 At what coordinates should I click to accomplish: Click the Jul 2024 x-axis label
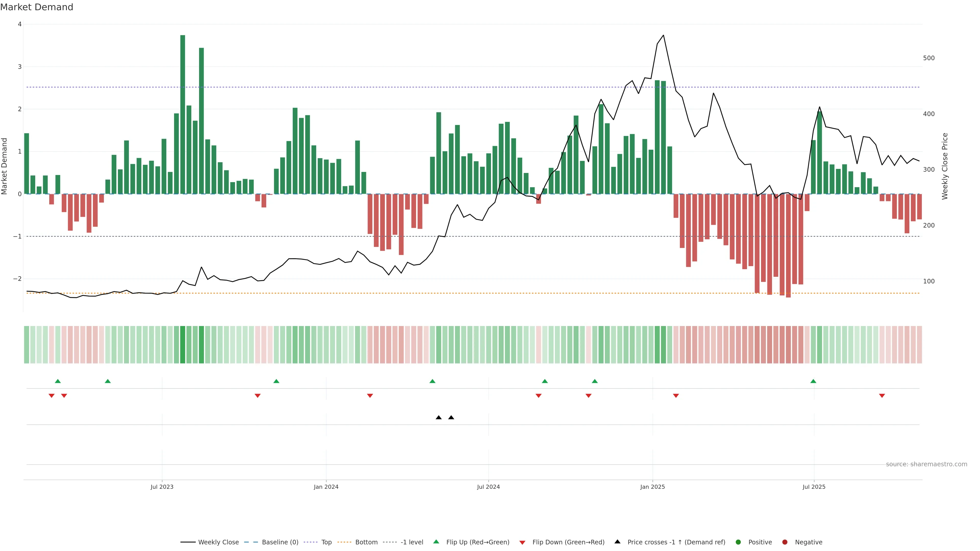click(488, 487)
